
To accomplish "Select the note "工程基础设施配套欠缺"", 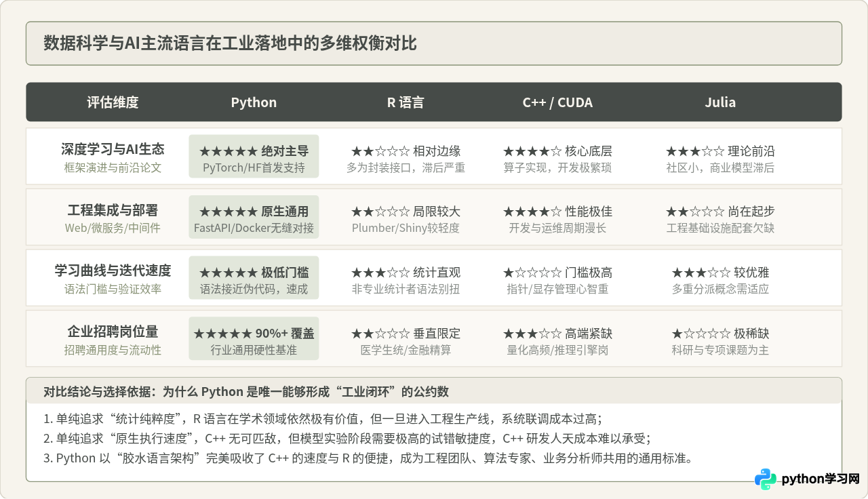I will [720, 228].
